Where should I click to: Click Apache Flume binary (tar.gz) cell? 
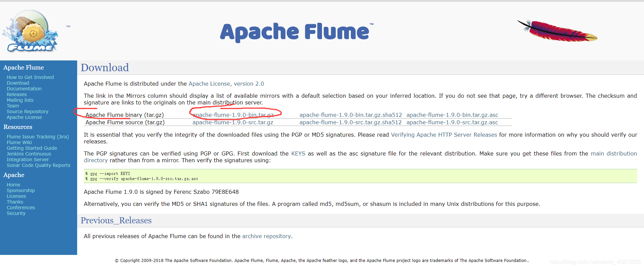tap(125, 115)
